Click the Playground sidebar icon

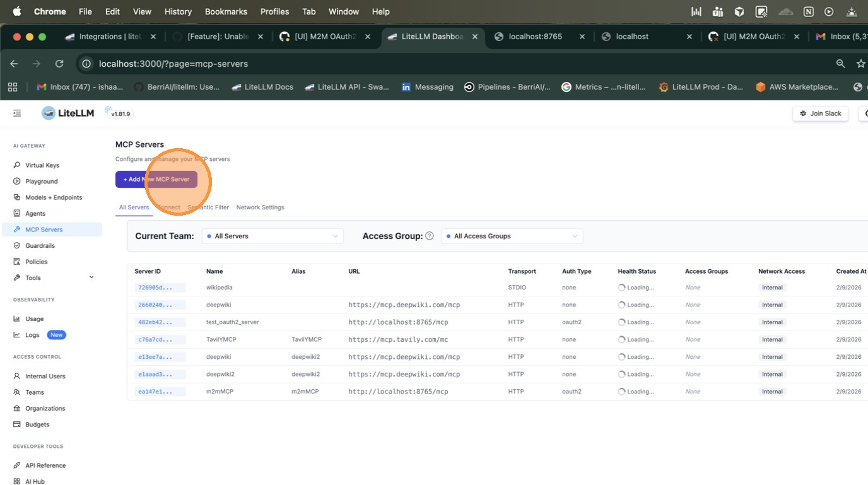[x=17, y=182]
